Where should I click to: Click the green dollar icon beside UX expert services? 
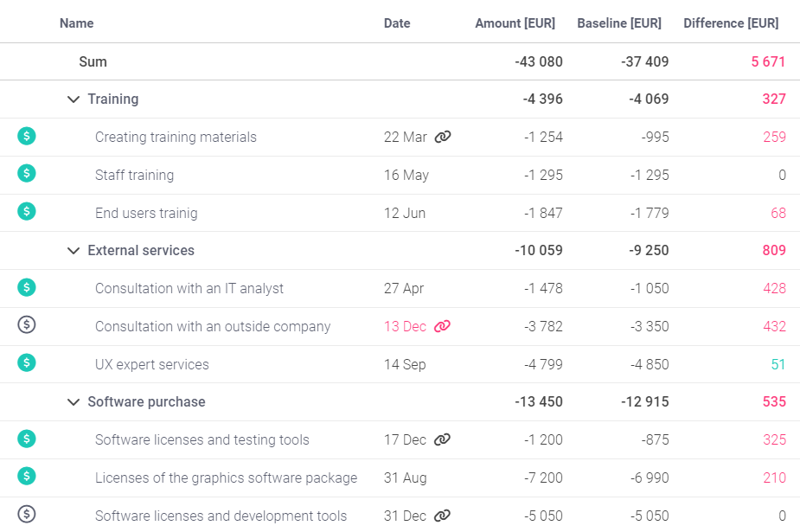point(27,363)
